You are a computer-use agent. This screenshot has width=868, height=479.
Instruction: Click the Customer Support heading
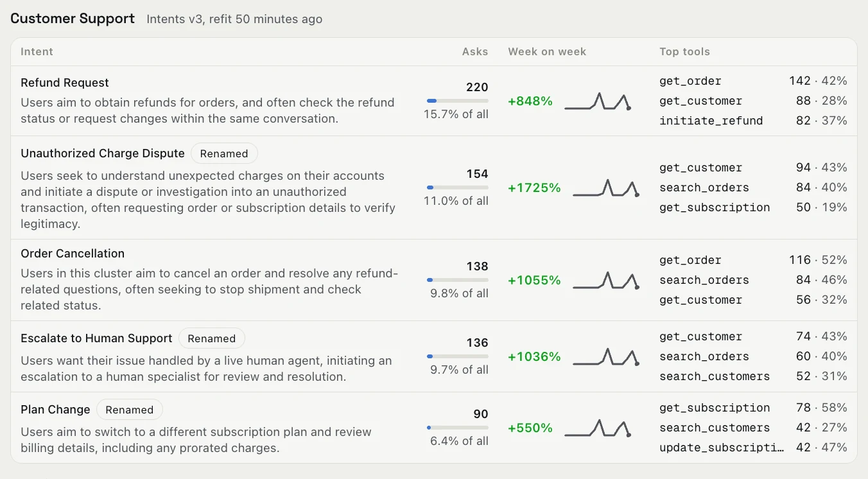click(73, 19)
